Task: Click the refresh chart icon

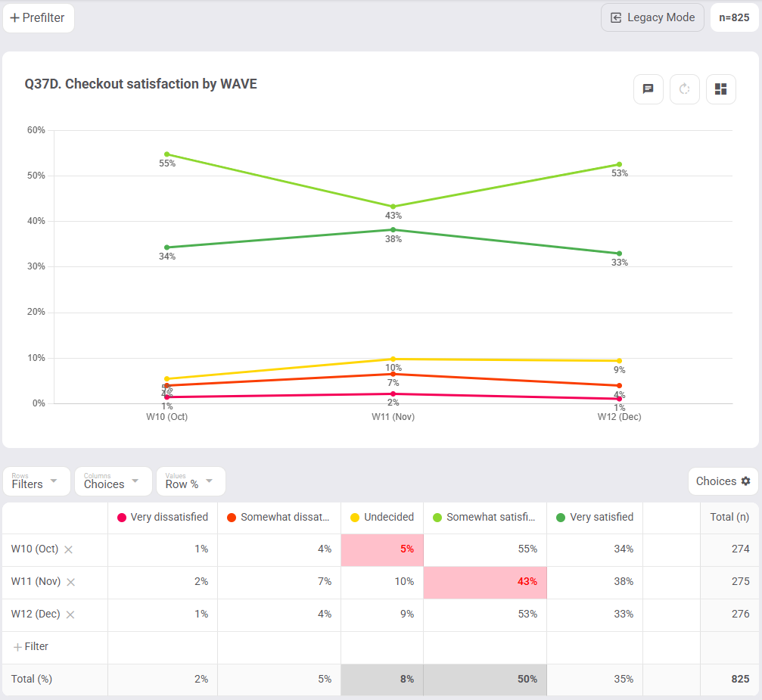Action: pyautogui.click(x=684, y=89)
